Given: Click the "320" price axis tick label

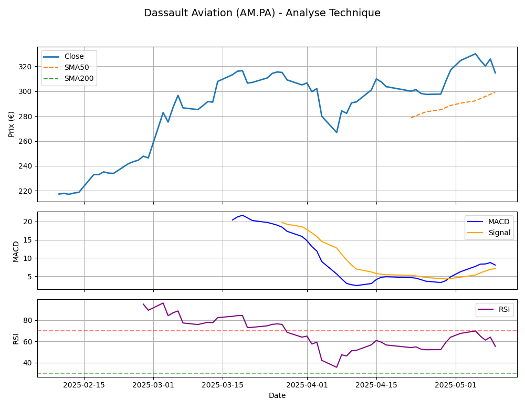Looking at the screenshot, I should pyautogui.click(x=26, y=67).
